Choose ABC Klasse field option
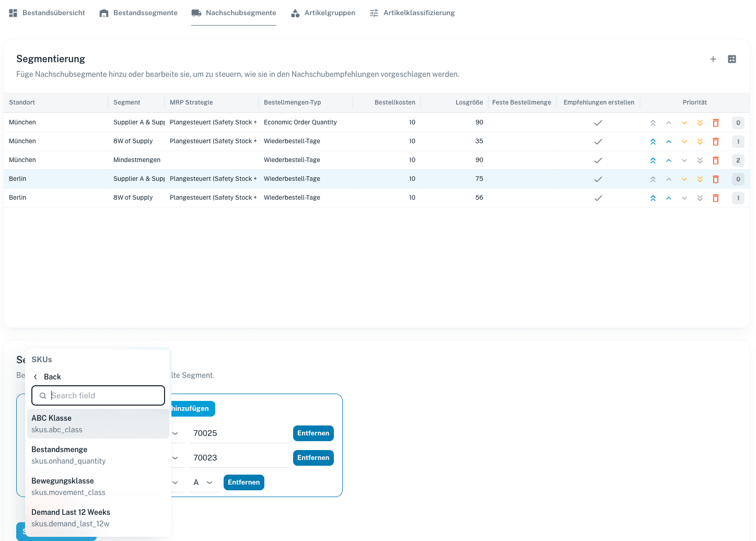The width and height of the screenshot is (756, 541). pyautogui.click(x=98, y=424)
